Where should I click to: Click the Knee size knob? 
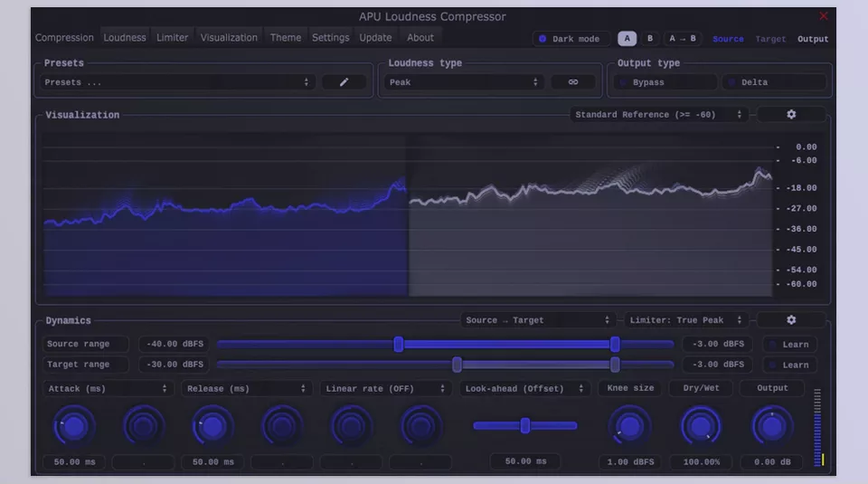[629, 426]
